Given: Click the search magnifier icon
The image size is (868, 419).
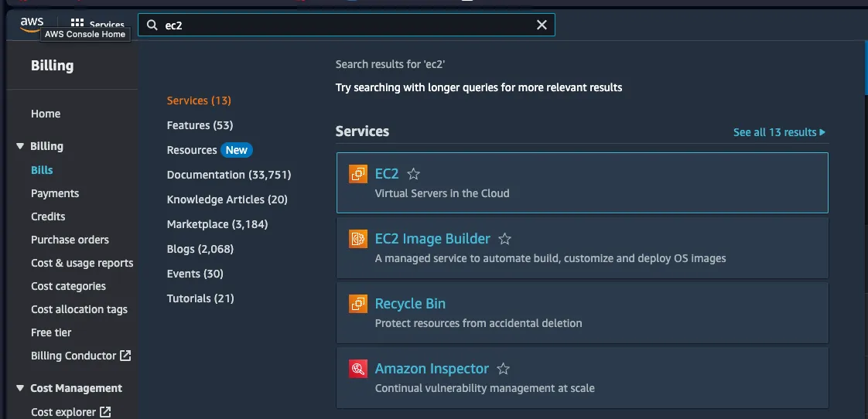Looking at the screenshot, I should [151, 25].
